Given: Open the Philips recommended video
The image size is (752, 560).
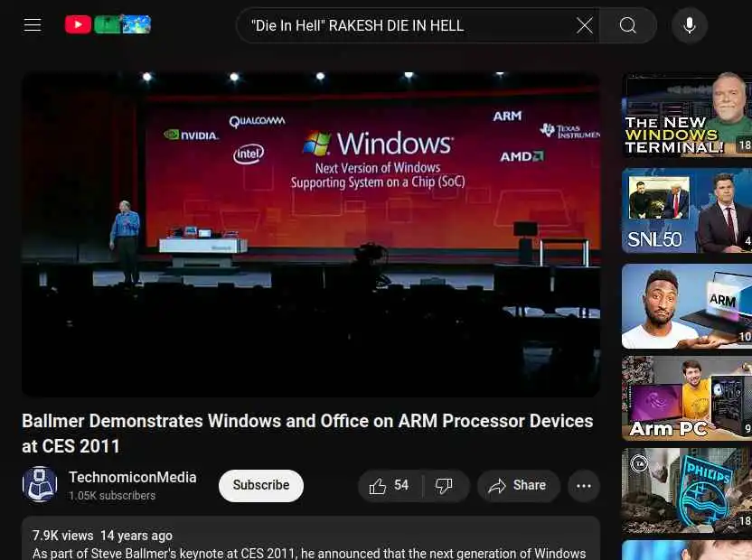Looking at the screenshot, I should (687, 490).
